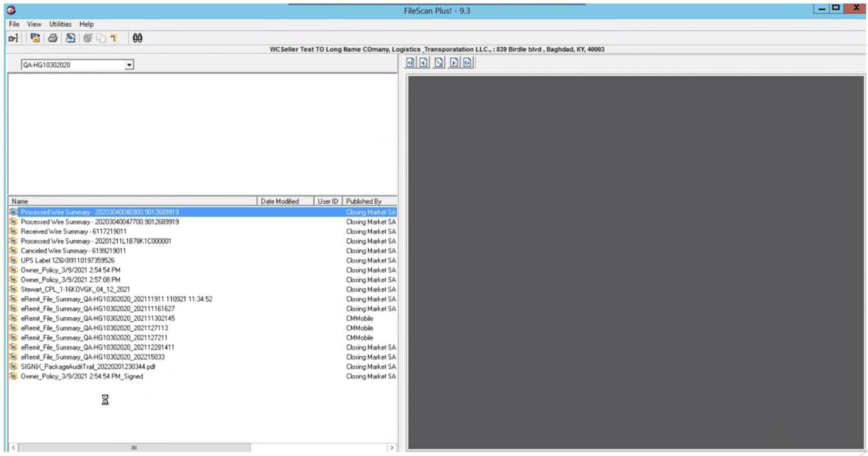Open the File menu
868x456 pixels.
tap(14, 24)
